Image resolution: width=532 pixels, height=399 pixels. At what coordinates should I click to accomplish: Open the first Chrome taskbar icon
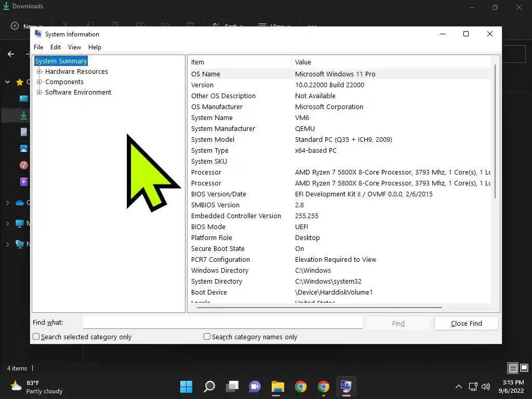click(301, 387)
